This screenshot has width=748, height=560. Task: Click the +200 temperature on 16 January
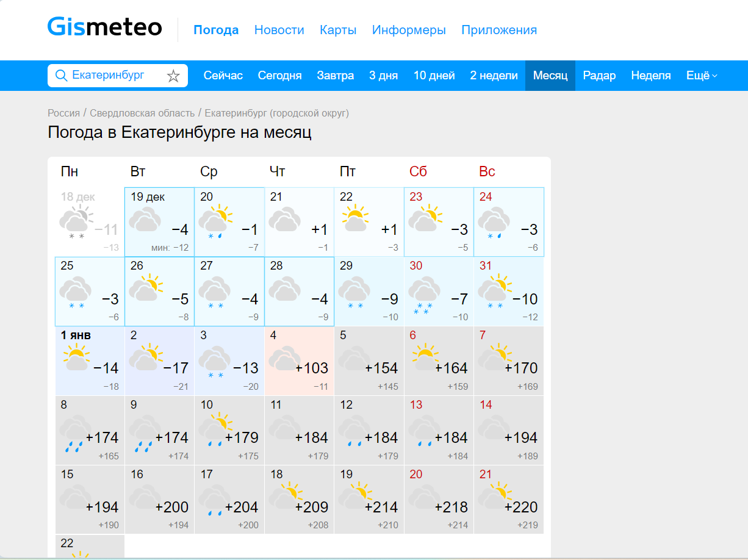click(x=172, y=508)
